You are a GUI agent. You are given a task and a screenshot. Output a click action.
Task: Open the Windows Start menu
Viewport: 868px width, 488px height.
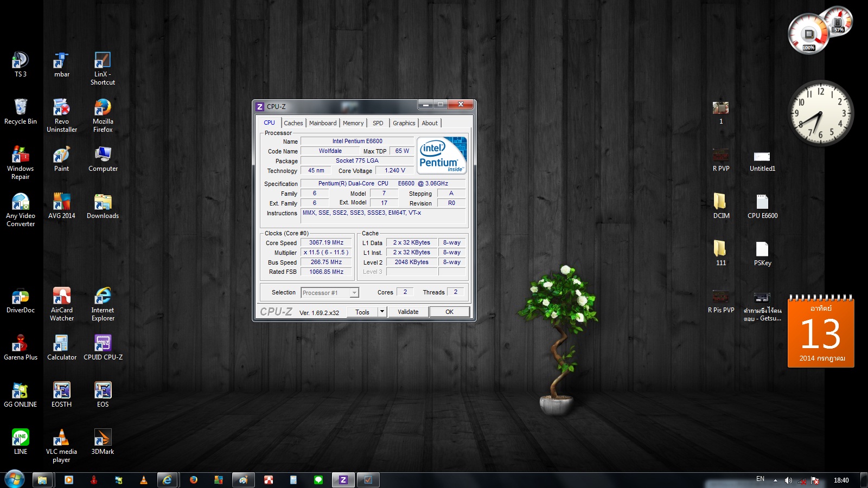coord(15,479)
